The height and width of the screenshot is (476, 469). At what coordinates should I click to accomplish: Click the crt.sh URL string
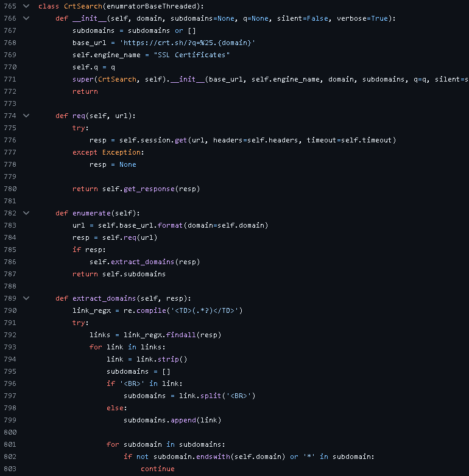point(188,43)
